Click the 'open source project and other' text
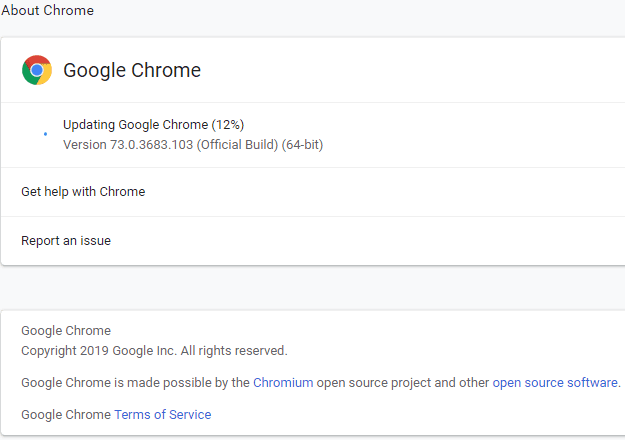 tap(403, 382)
